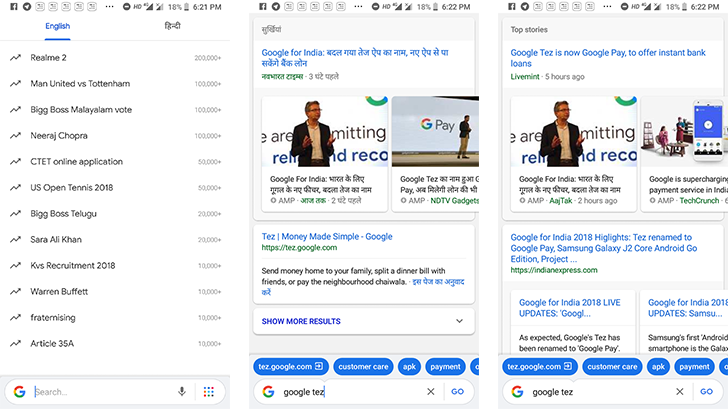
Task: Tap the Google logo in the right search bar
Action: tap(517, 392)
